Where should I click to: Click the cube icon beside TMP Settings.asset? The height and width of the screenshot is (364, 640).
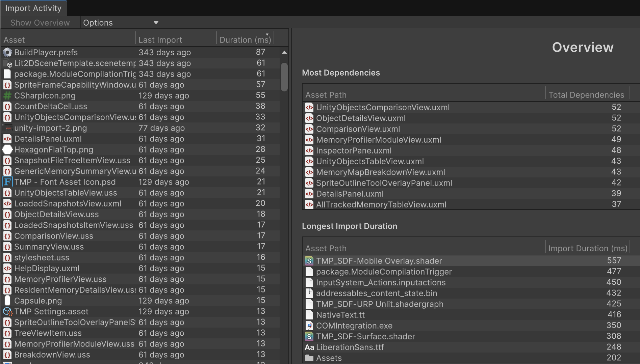click(7, 311)
